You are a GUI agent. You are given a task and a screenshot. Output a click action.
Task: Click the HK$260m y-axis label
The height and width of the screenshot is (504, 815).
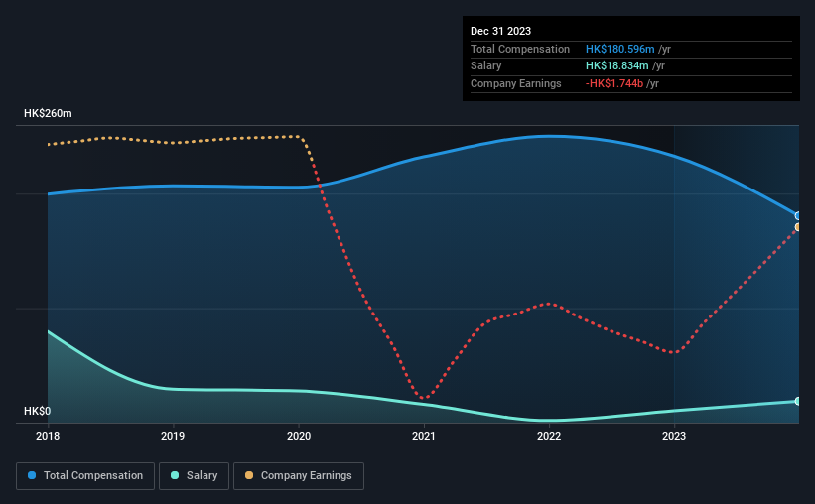[48, 113]
